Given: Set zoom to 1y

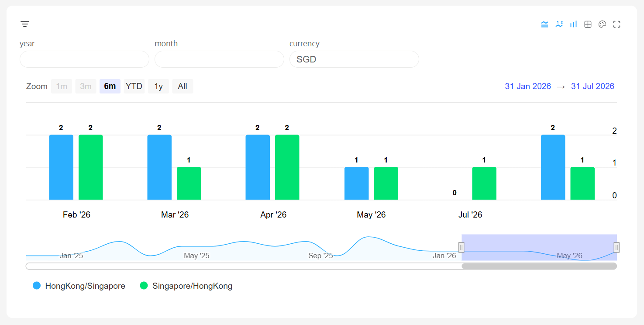Looking at the screenshot, I should [158, 86].
